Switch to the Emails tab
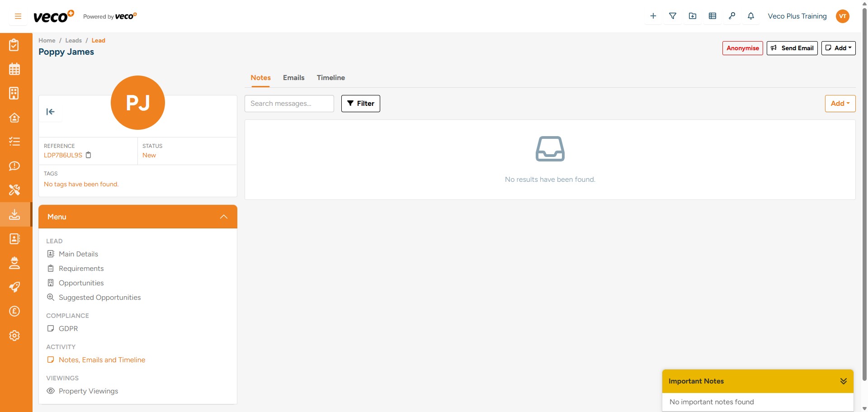The height and width of the screenshot is (412, 868). point(293,78)
